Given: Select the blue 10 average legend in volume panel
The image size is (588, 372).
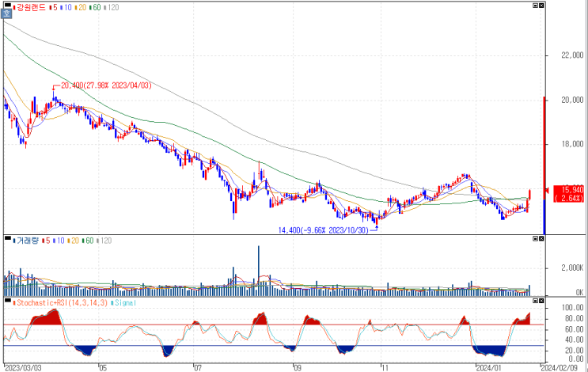Looking at the screenshot, I should pyautogui.click(x=60, y=241).
